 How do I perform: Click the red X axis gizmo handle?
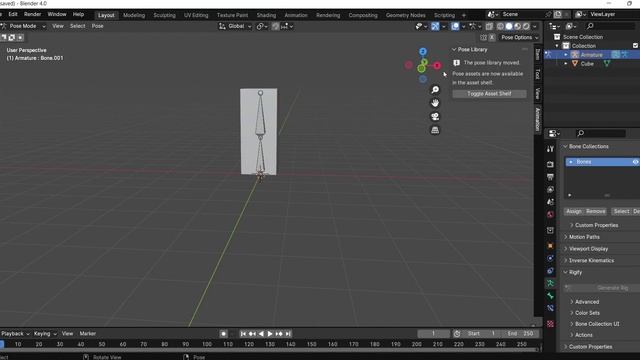tap(437, 65)
